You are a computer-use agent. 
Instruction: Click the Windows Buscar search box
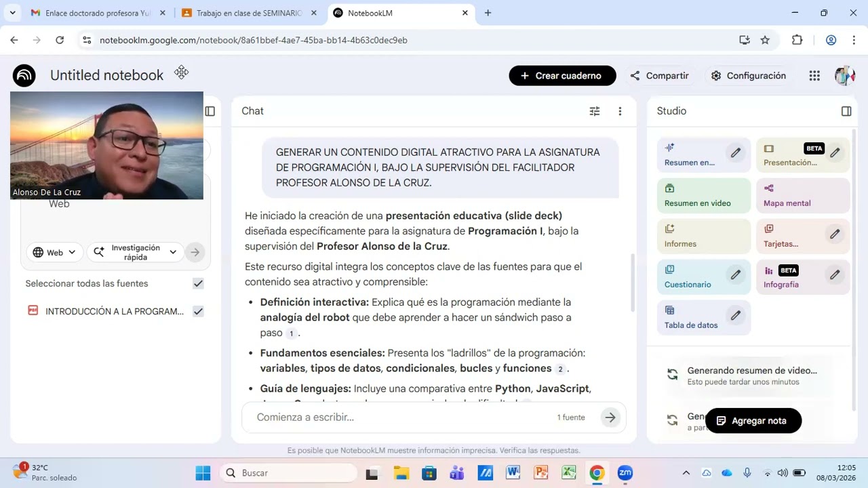pyautogui.click(x=290, y=473)
